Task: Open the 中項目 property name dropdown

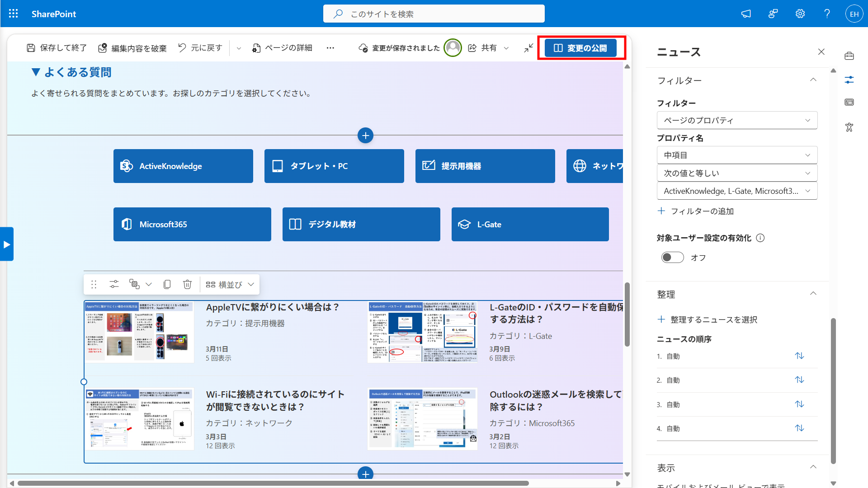Action: (737, 155)
